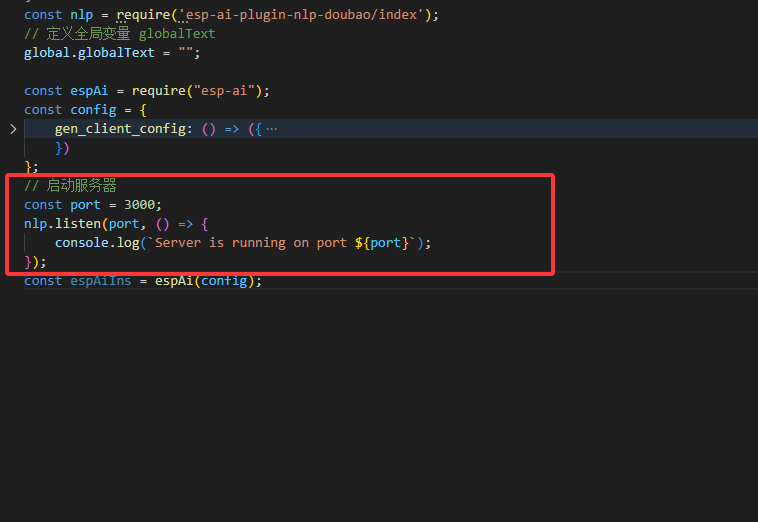
Task: Click the global.globalText assignment statement
Action: [112, 52]
